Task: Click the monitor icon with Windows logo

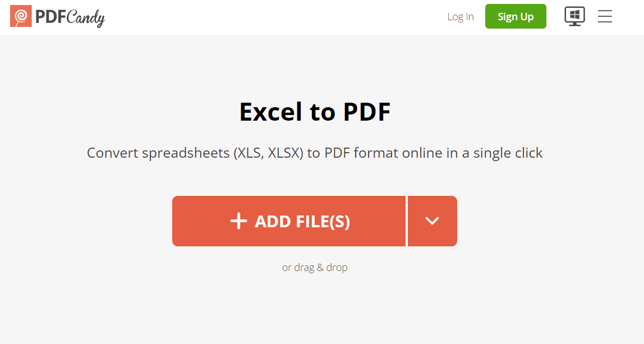Action: pos(574,16)
